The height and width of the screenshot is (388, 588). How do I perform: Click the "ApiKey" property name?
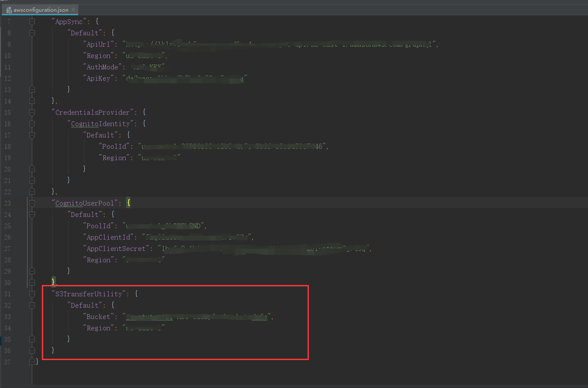pyautogui.click(x=99, y=79)
